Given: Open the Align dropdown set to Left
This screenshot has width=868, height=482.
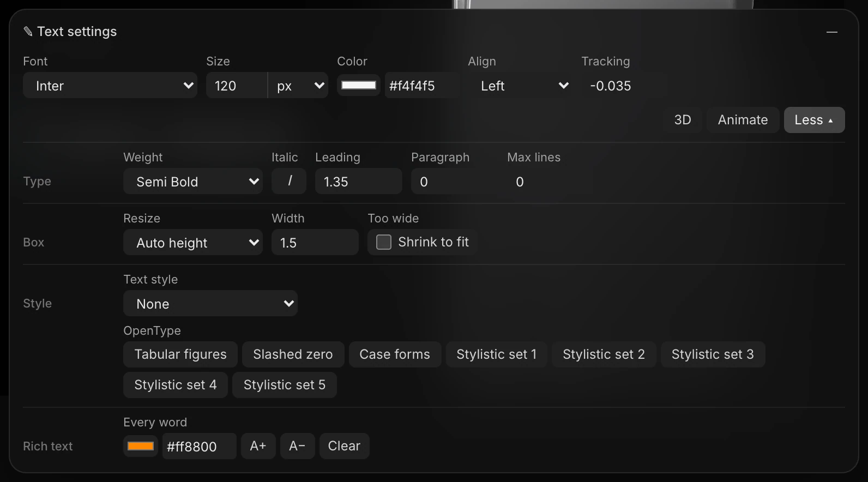Looking at the screenshot, I should (520, 85).
